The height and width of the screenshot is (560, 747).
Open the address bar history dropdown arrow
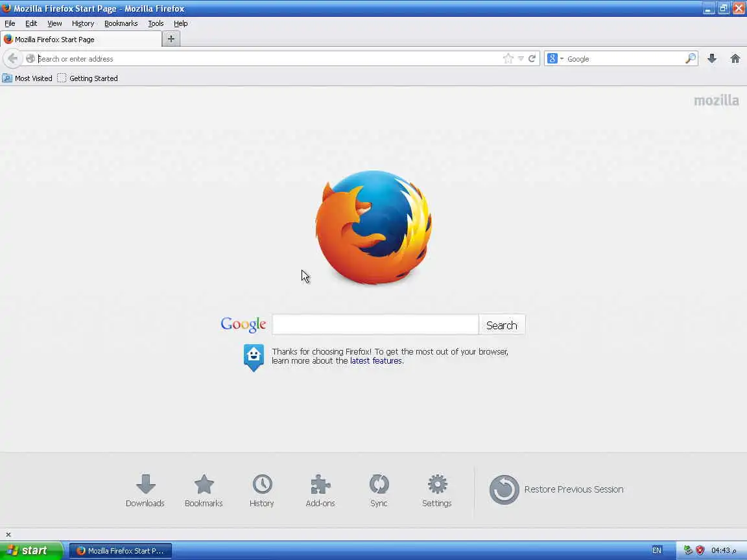[521, 58]
